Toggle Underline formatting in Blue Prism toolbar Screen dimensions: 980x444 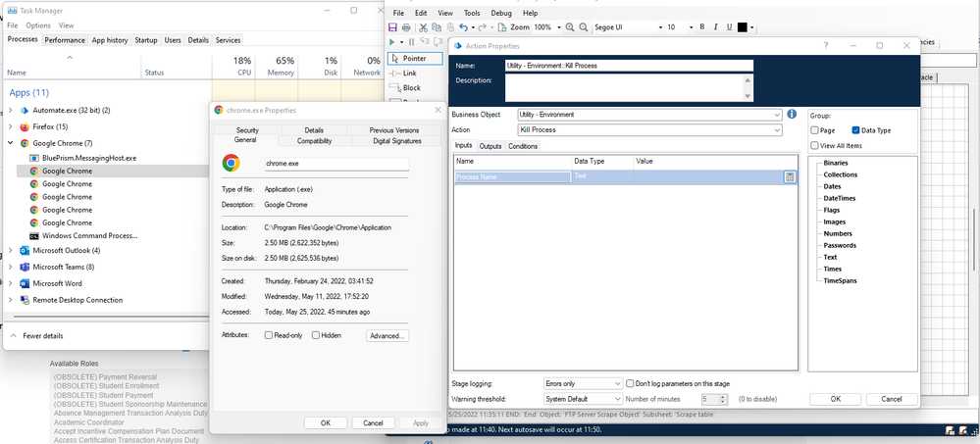point(729,26)
